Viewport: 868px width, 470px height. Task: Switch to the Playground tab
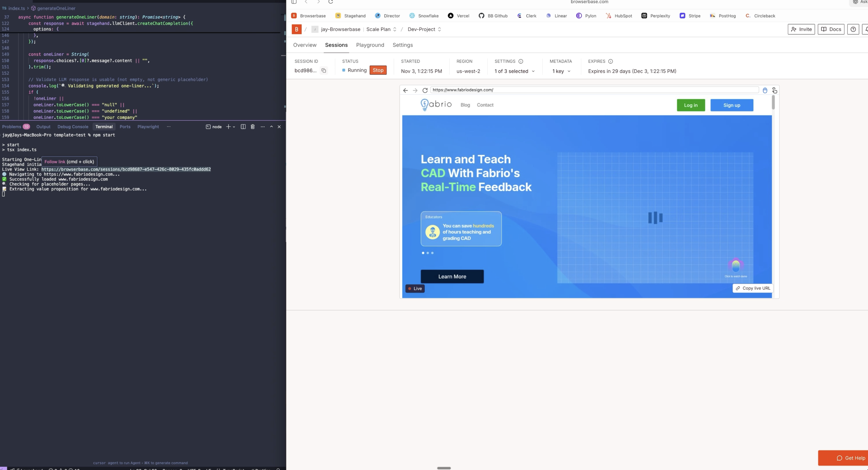(x=370, y=45)
